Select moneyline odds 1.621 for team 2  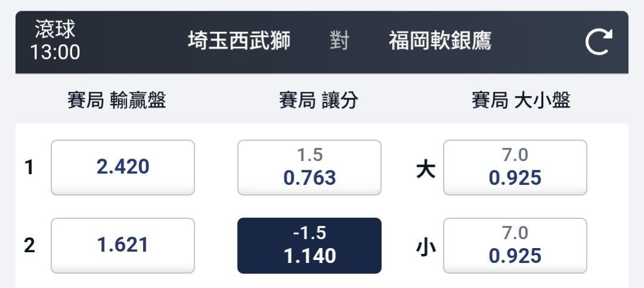123,245
